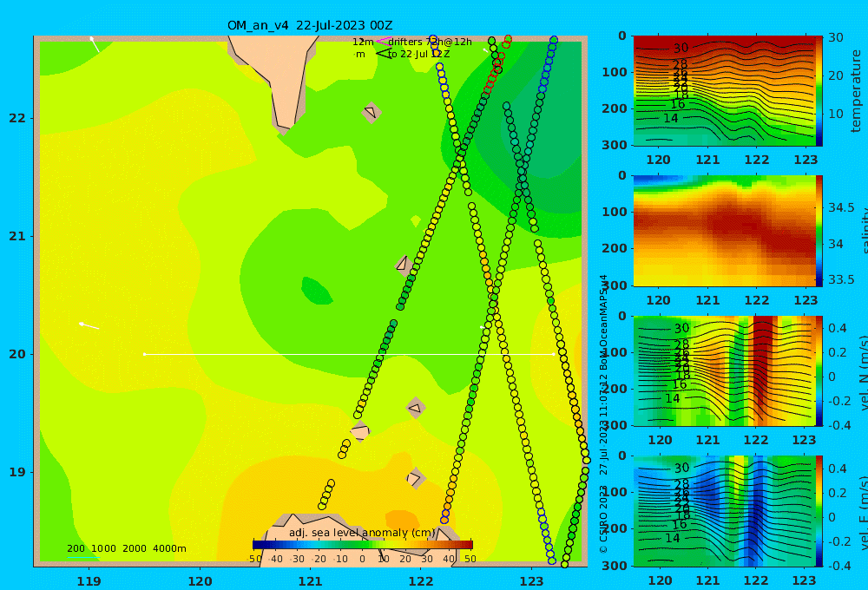Image resolution: width=868 pixels, height=590 pixels.
Task: Click the CSIRO copyright vertical text
Action: (x=603, y=414)
